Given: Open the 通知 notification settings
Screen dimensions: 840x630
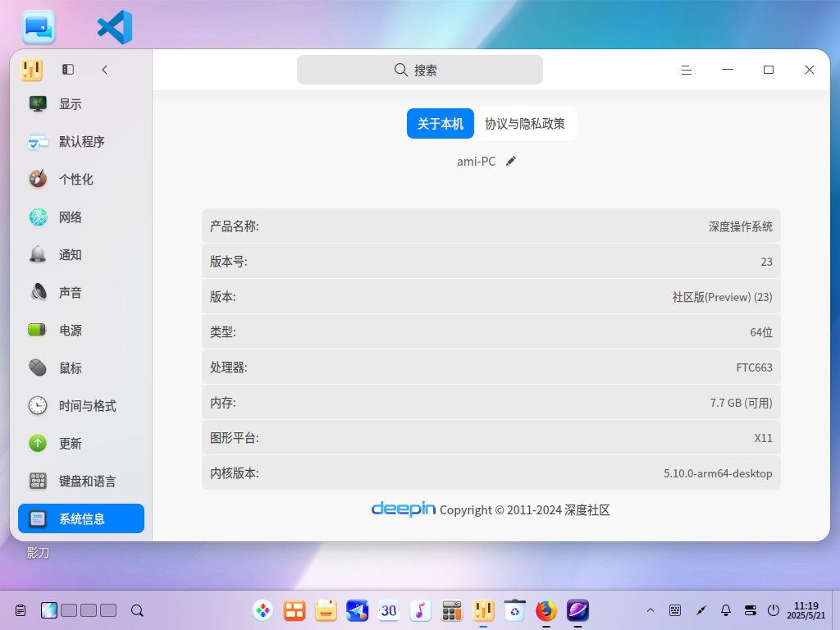Looking at the screenshot, I should [x=81, y=255].
